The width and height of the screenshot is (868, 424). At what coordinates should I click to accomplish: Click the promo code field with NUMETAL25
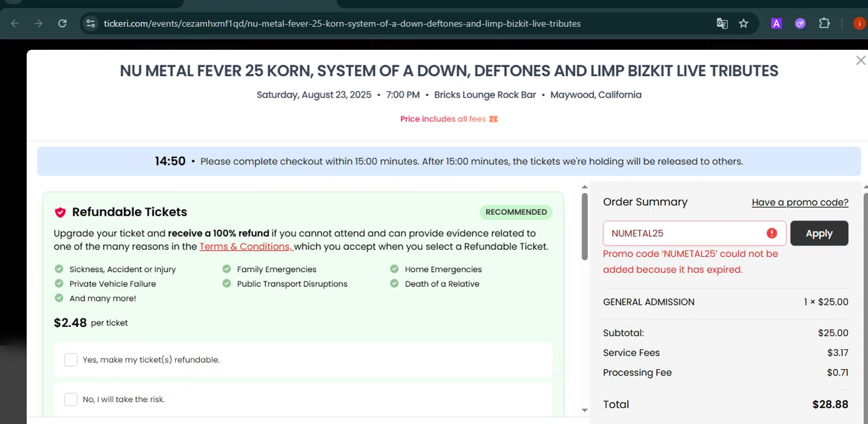[x=694, y=233]
